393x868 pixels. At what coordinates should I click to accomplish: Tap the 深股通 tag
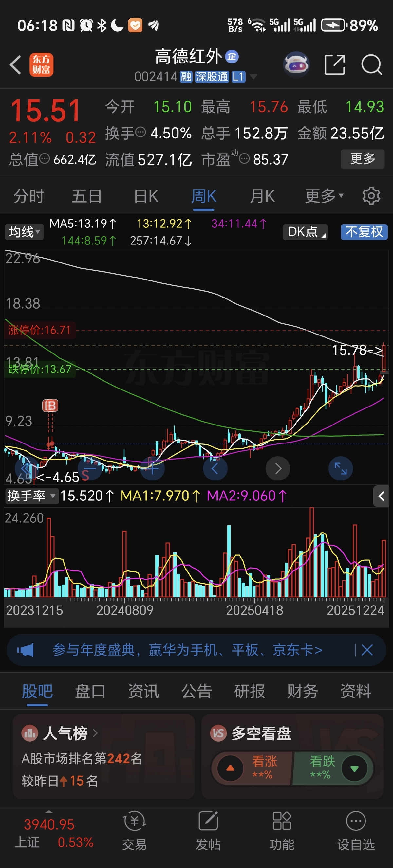[212, 77]
